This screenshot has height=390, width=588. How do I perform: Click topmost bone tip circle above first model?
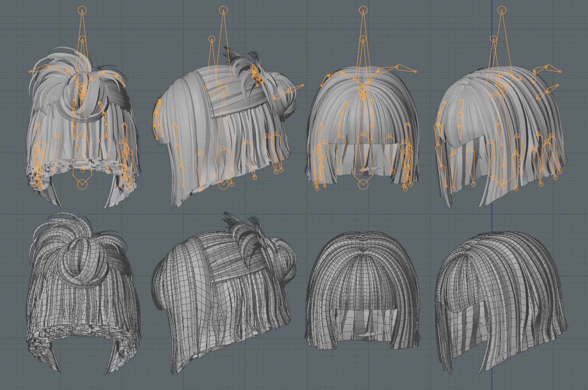click(x=82, y=10)
